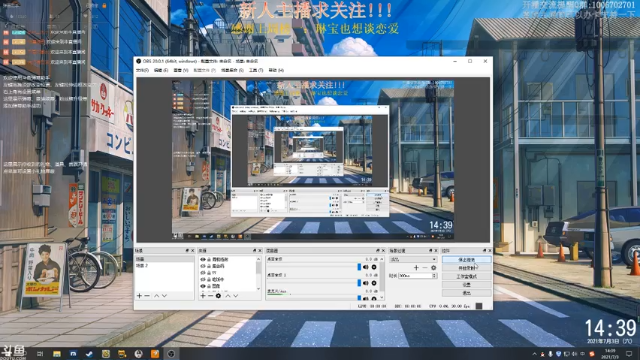Toggle visibility of the fourth source row
640x360 pixels.
(203, 279)
